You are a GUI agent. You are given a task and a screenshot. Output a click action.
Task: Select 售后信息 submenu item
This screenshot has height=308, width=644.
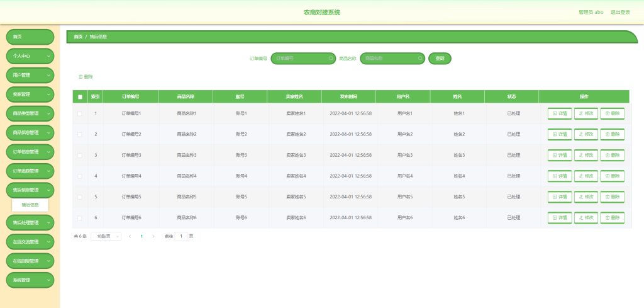[30, 205]
